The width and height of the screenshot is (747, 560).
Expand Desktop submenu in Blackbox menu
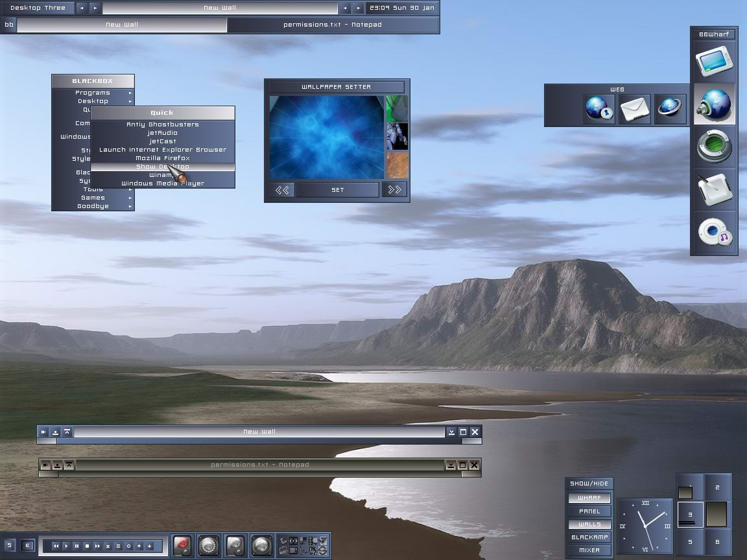[93, 101]
